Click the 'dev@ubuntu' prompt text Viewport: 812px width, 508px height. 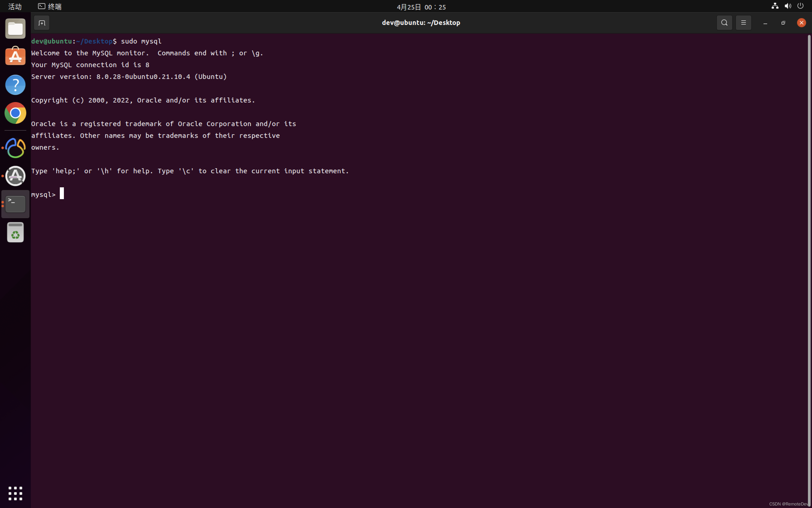click(x=51, y=41)
